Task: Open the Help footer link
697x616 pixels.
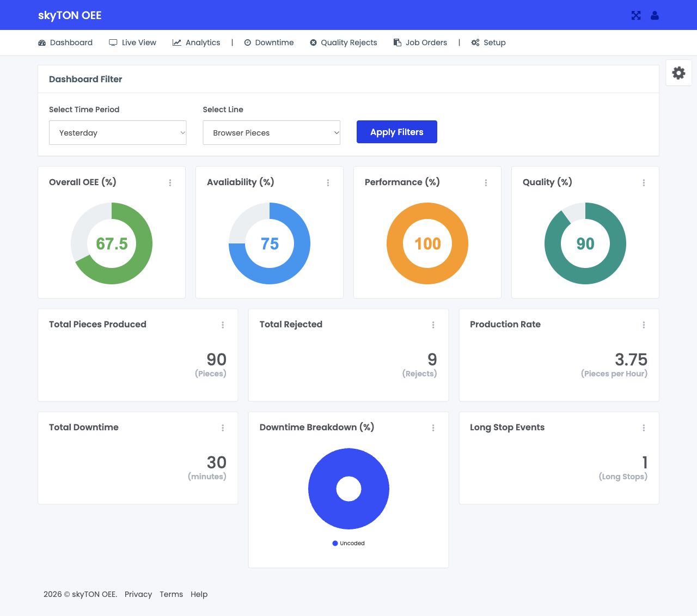Action: 199,594
